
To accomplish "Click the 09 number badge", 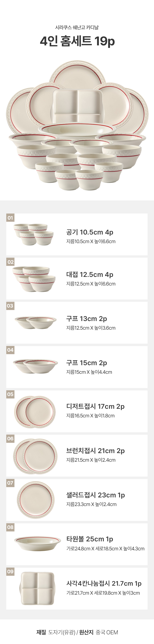I will (10, 571).
